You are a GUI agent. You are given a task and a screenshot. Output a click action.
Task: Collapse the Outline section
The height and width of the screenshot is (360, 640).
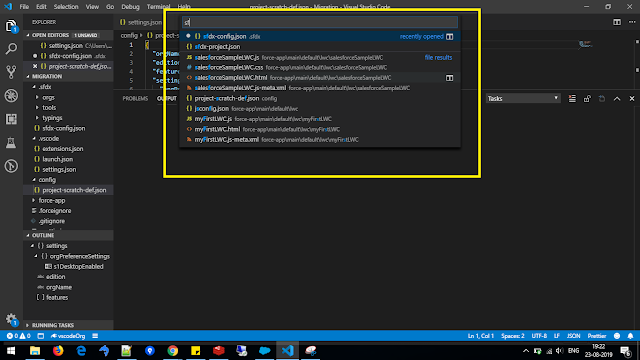click(68, 236)
